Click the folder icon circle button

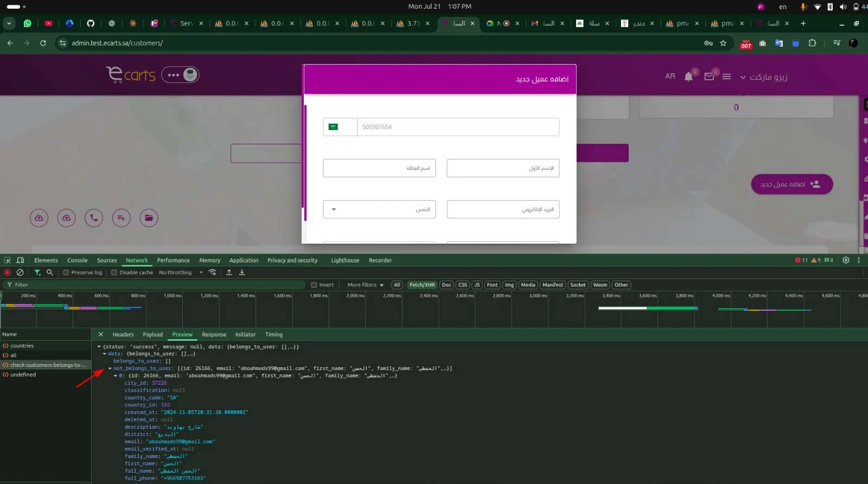149,218
